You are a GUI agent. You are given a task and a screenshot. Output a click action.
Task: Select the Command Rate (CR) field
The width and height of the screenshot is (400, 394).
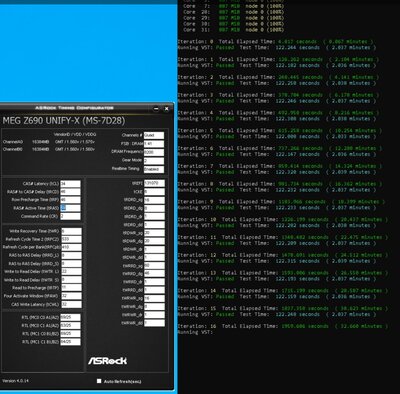pos(70,216)
